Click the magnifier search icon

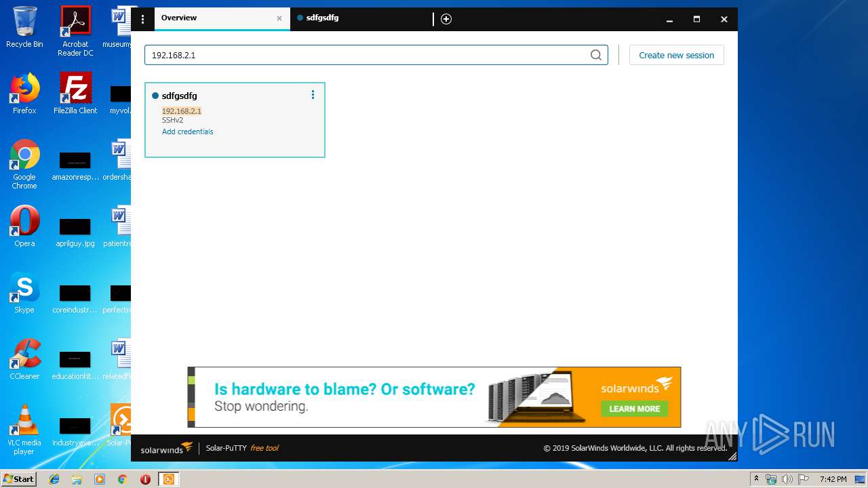[x=596, y=55]
